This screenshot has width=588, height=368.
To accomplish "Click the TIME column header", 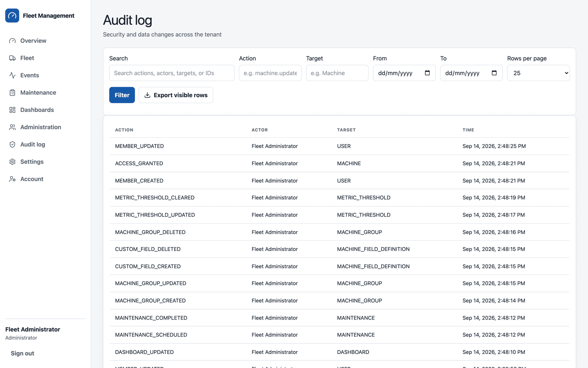I will [x=468, y=130].
